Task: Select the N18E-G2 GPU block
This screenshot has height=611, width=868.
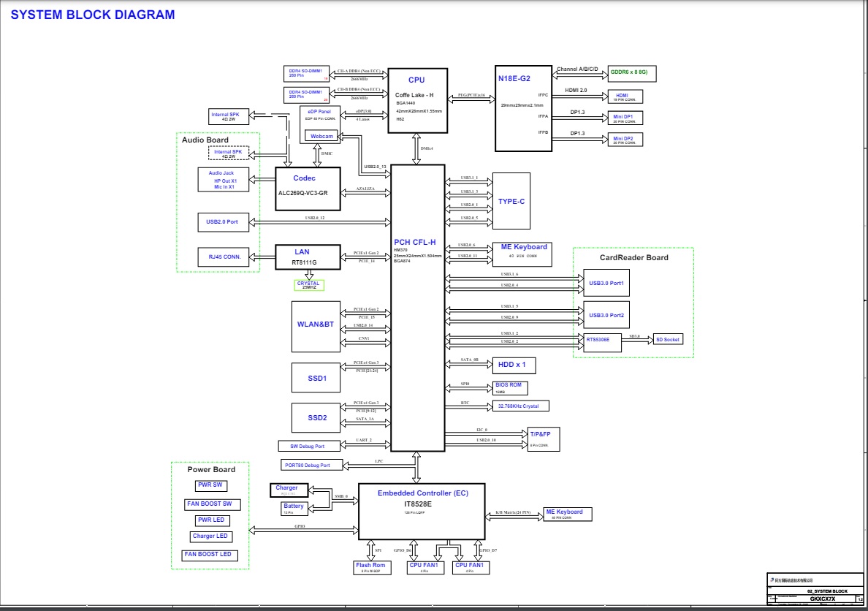Action: pos(523,109)
